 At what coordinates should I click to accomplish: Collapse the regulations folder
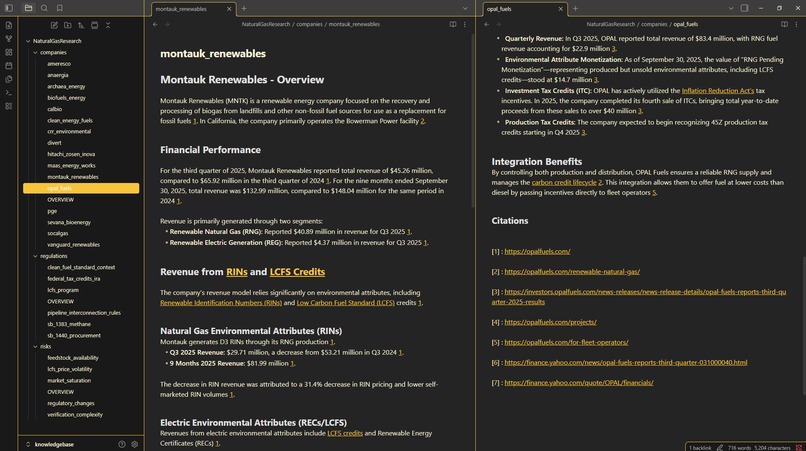(x=35, y=256)
